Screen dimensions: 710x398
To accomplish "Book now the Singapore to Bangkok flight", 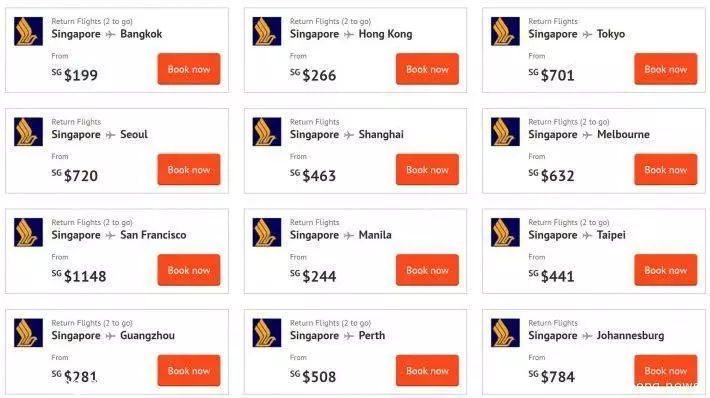I will (189, 69).
